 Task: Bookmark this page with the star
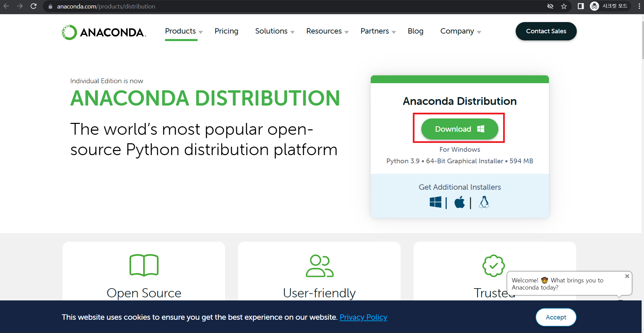pos(564,6)
